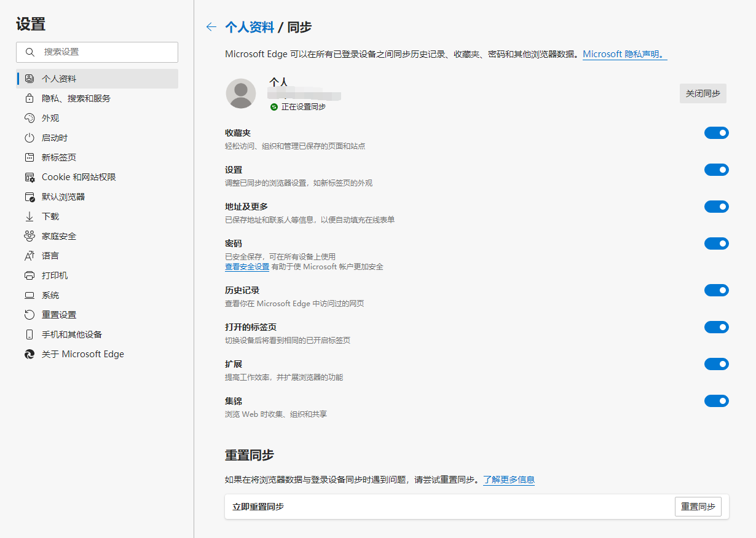Toggle 历史记录 sync switch
This screenshot has width=756, height=538.
pyautogui.click(x=716, y=290)
